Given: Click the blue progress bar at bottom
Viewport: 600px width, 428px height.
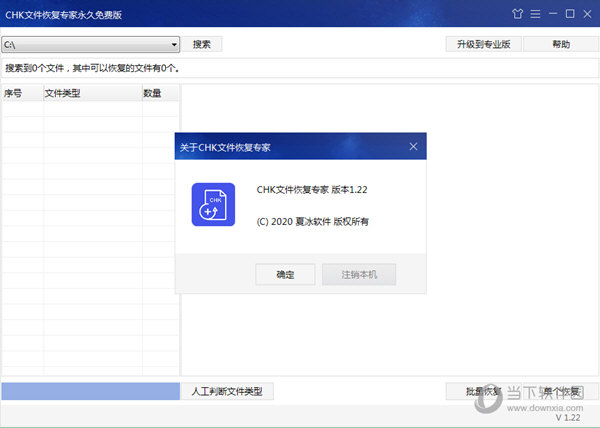Looking at the screenshot, I should pos(91,391).
